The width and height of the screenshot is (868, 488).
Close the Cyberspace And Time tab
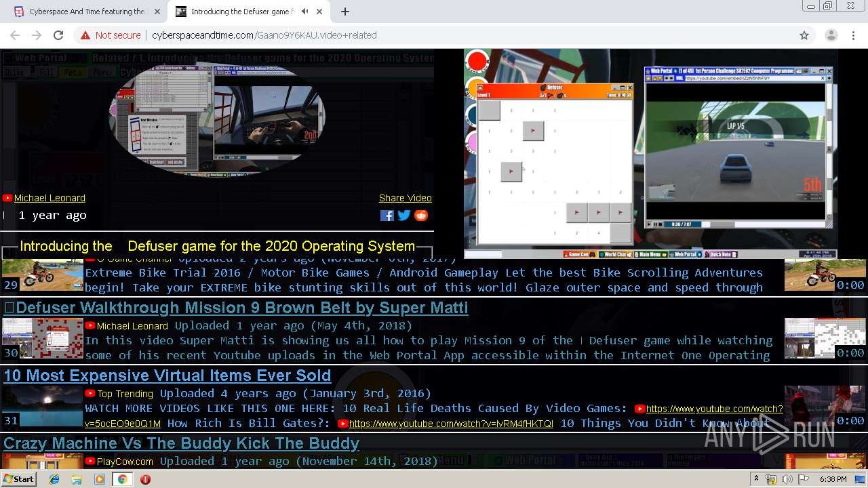[x=157, y=12]
